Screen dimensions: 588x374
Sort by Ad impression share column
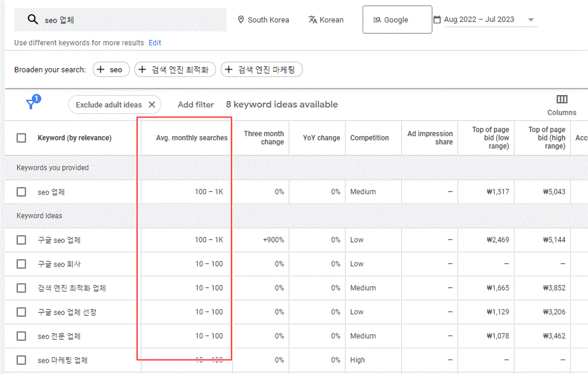430,138
